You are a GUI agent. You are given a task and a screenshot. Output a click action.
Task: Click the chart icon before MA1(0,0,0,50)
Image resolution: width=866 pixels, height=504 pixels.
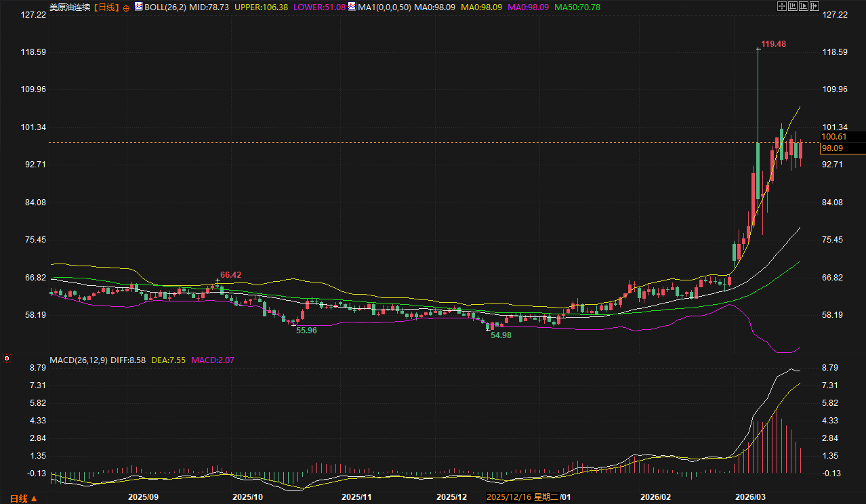pos(353,7)
